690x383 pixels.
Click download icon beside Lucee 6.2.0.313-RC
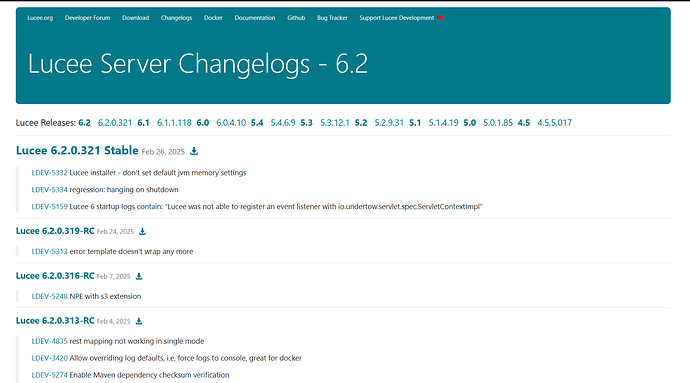click(x=139, y=321)
